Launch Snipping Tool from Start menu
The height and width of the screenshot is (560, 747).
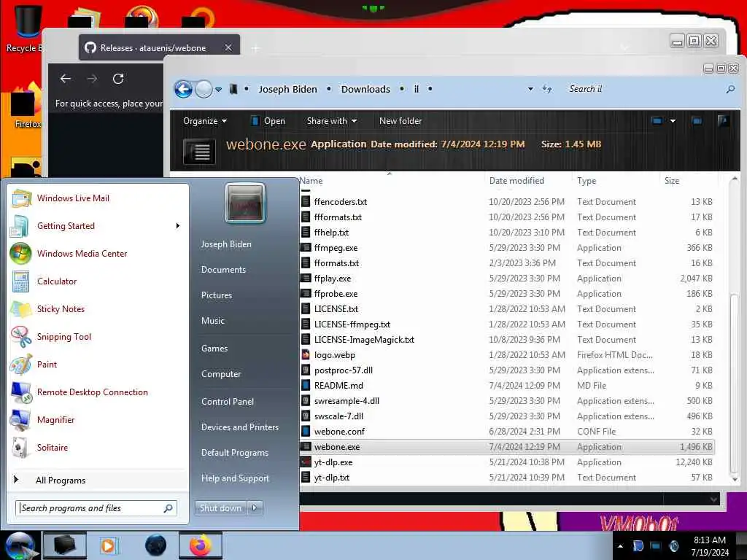coord(64,337)
